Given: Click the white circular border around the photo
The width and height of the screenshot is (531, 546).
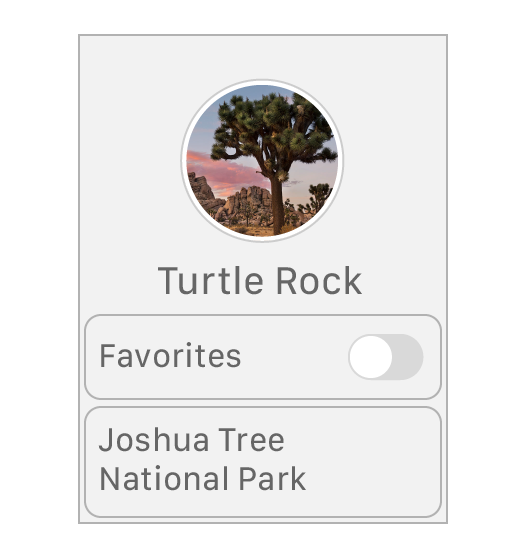Looking at the screenshot, I should tap(262, 82).
